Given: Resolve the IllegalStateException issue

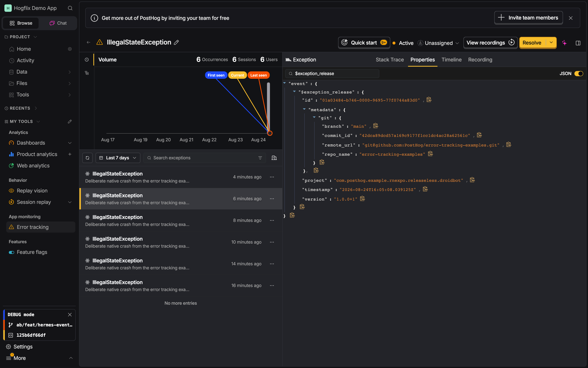Looking at the screenshot, I should point(532,43).
